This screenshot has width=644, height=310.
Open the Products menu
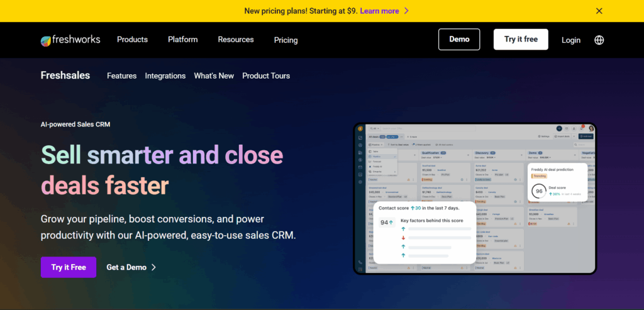coord(132,40)
